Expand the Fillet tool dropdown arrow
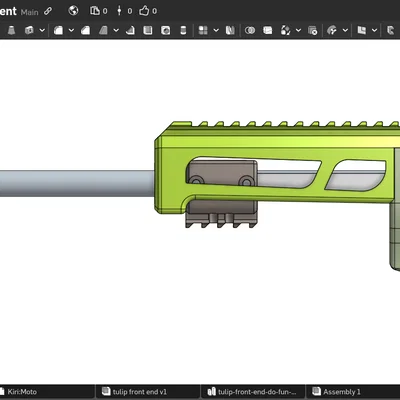 tap(71, 30)
